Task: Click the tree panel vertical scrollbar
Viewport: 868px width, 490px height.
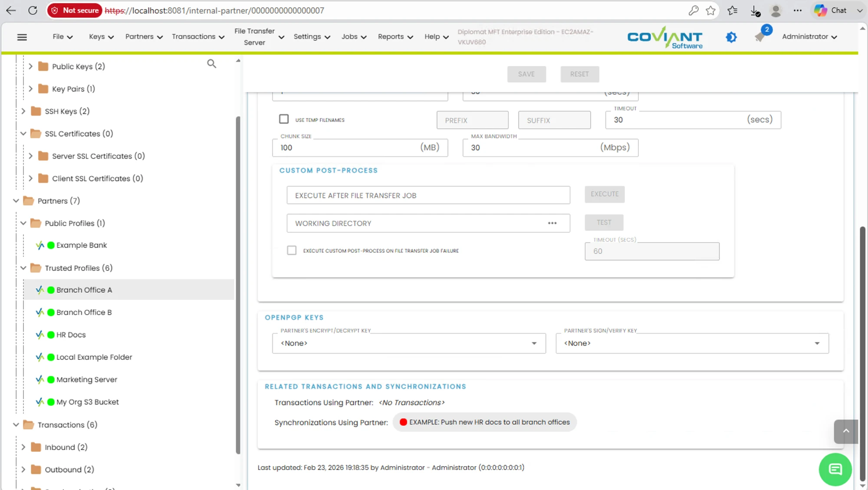Action: pos(238,285)
